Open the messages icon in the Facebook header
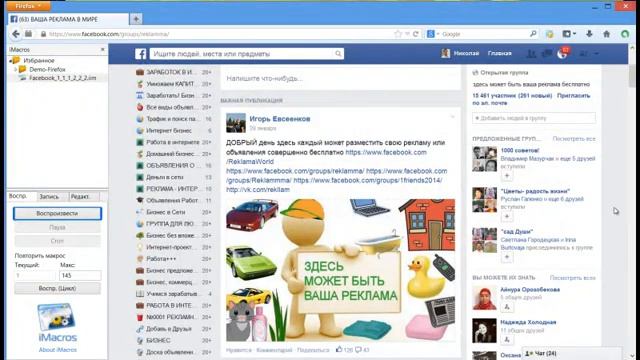The width and height of the screenshot is (640, 360). point(547,53)
